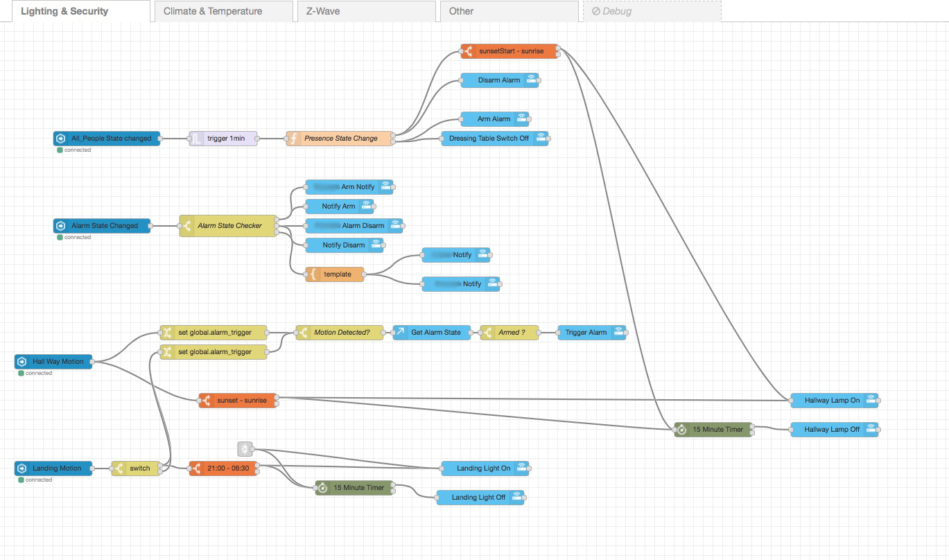Select the yellow node labeled switch
949x560 pixels.
tap(135, 469)
